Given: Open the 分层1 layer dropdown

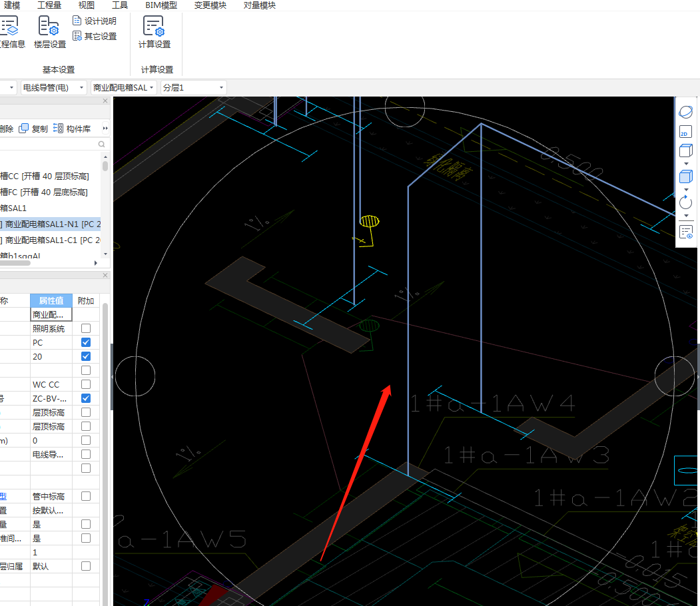Looking at the screenshot, I should pos(193,87).
